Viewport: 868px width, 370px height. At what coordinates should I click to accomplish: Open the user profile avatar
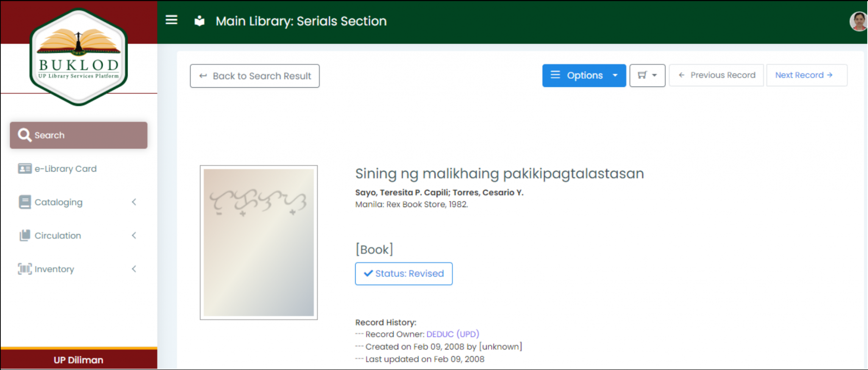pos(858,21)
